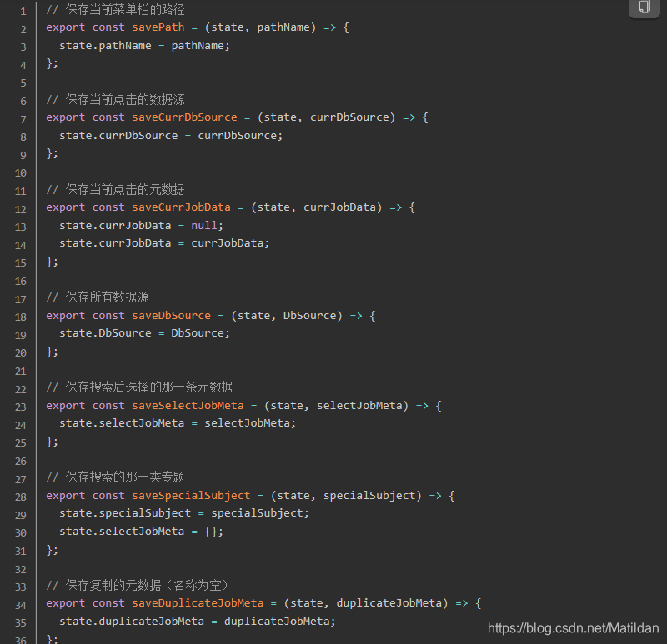Click line number 32 in the gutter
This screenshot has height=644, width=667.
[20, 569]
